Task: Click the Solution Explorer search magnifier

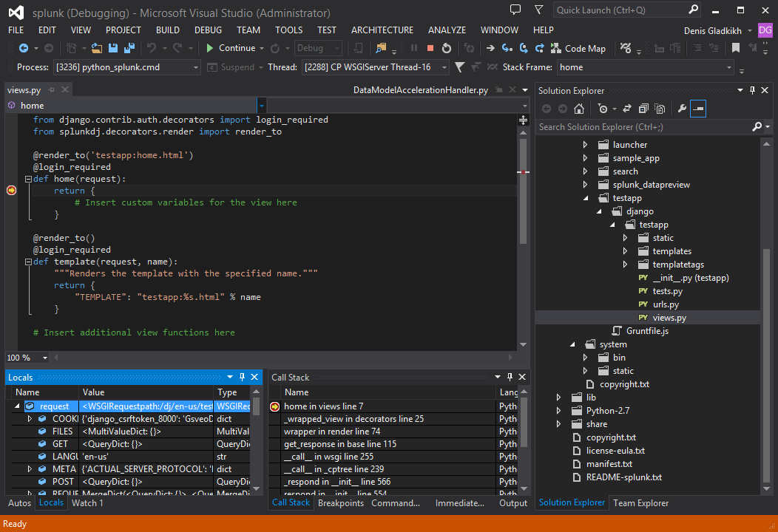Action: pyautogui.click(x=757, y=127)
